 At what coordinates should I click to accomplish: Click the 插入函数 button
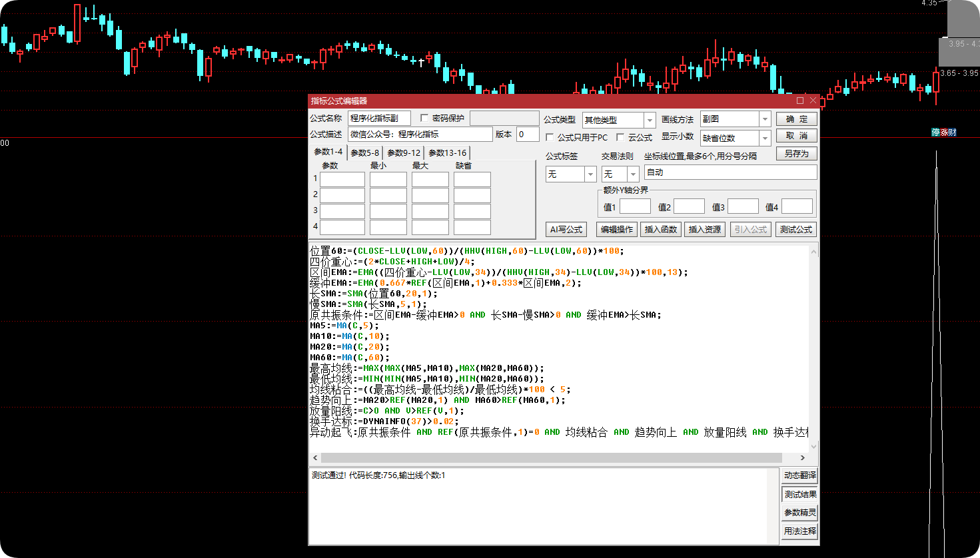[661, 230]
